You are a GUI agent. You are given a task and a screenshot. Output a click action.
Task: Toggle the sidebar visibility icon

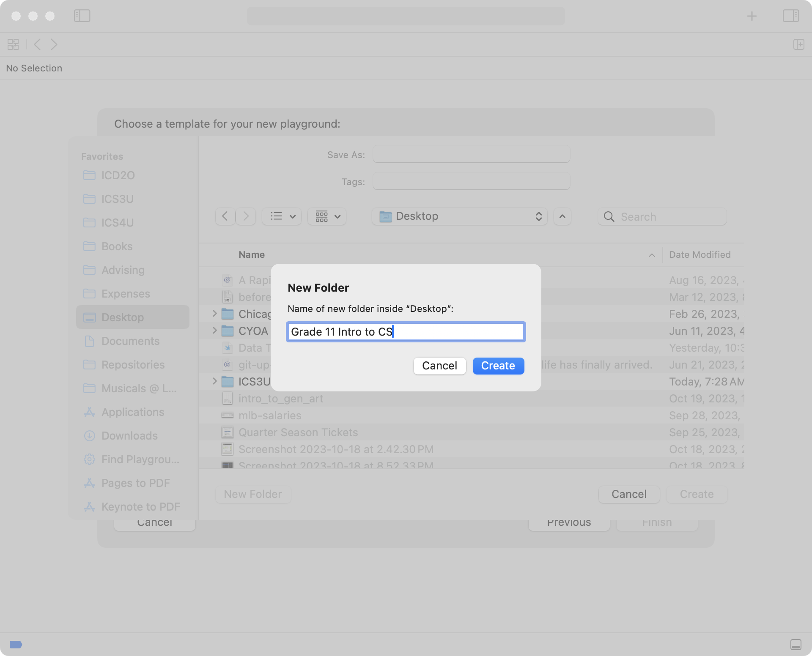pyautogui.click(x=82, y=16)
